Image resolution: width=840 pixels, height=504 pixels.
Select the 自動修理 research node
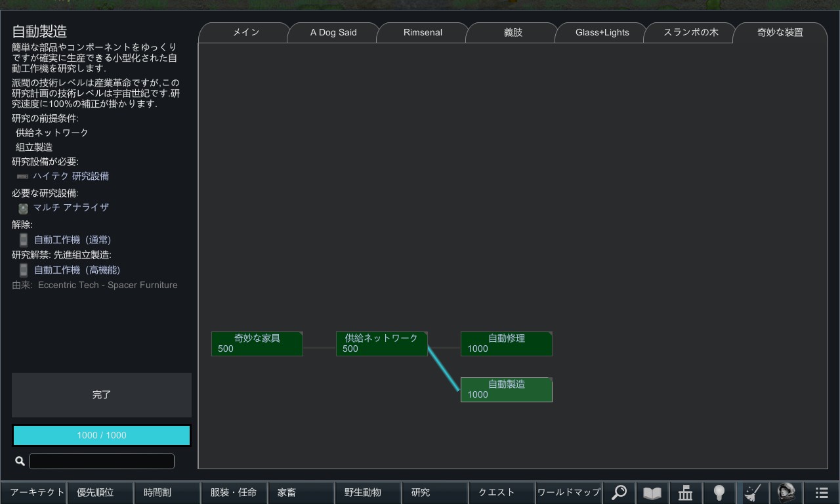click(x=507, y=344)
